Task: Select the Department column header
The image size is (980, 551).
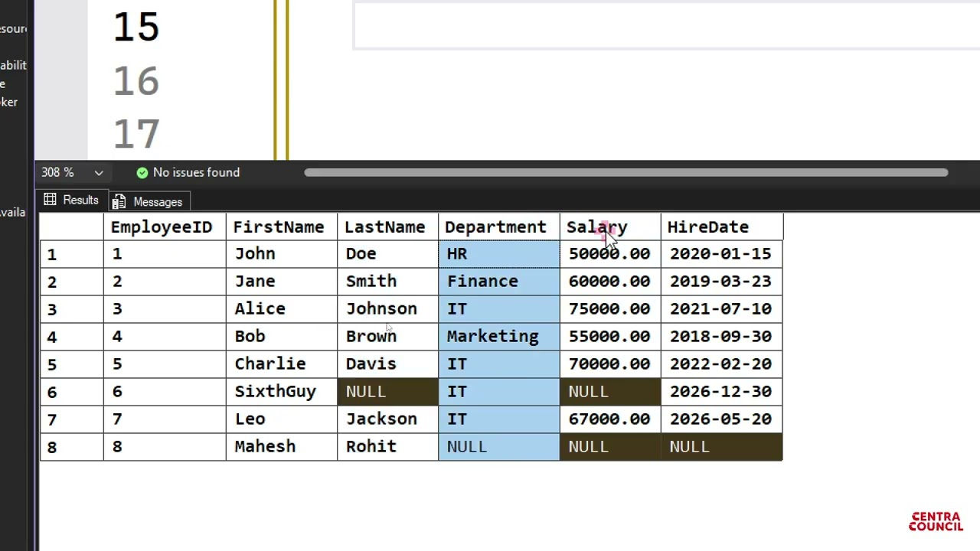Action: click(499, 227)
